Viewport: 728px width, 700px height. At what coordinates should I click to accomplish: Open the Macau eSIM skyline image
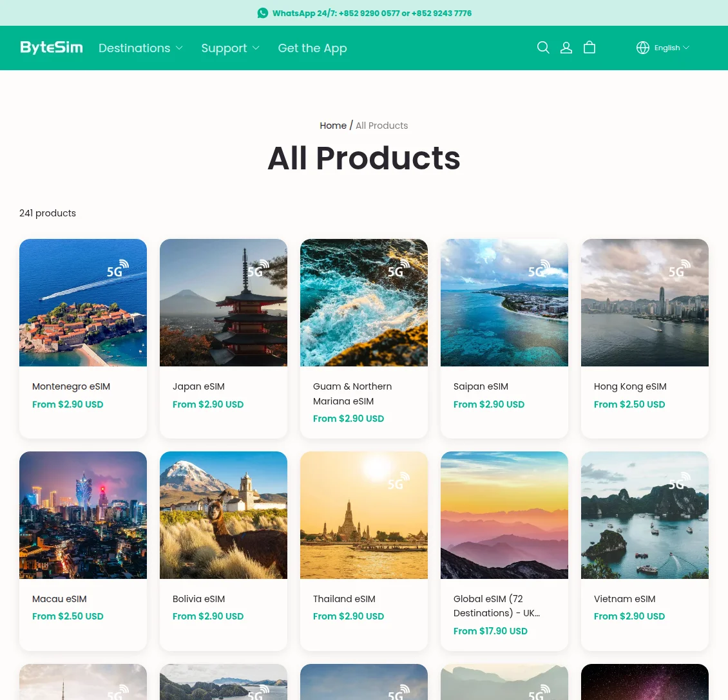click(x=83, y=515)
